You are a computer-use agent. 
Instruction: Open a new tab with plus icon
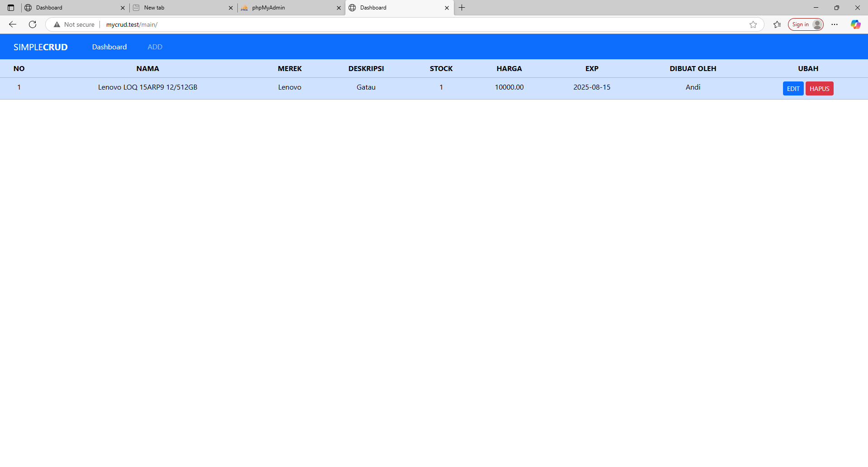[x=462, y=8]
